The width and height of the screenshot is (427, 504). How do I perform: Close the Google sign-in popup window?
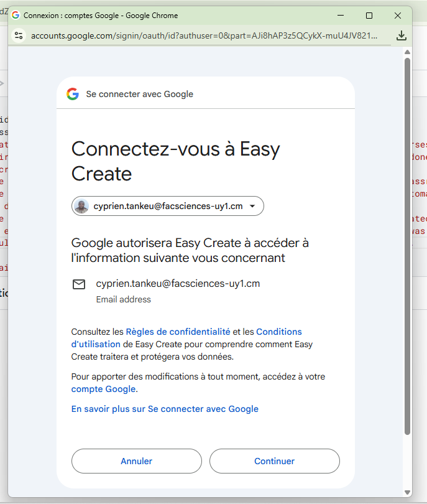coord(398,15)
